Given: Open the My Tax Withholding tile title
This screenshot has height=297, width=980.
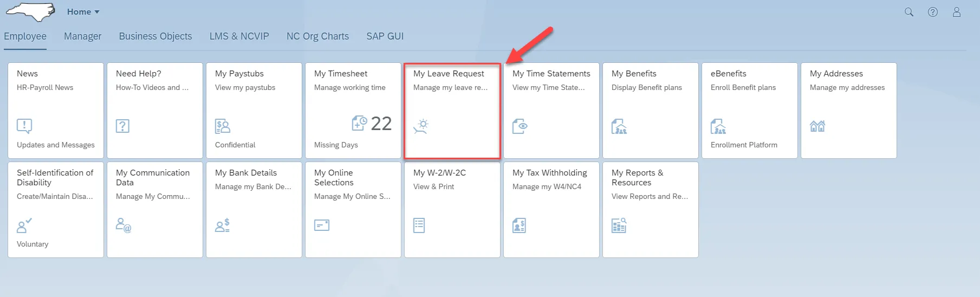Looking at the screenshot, I should pos(550,173).
